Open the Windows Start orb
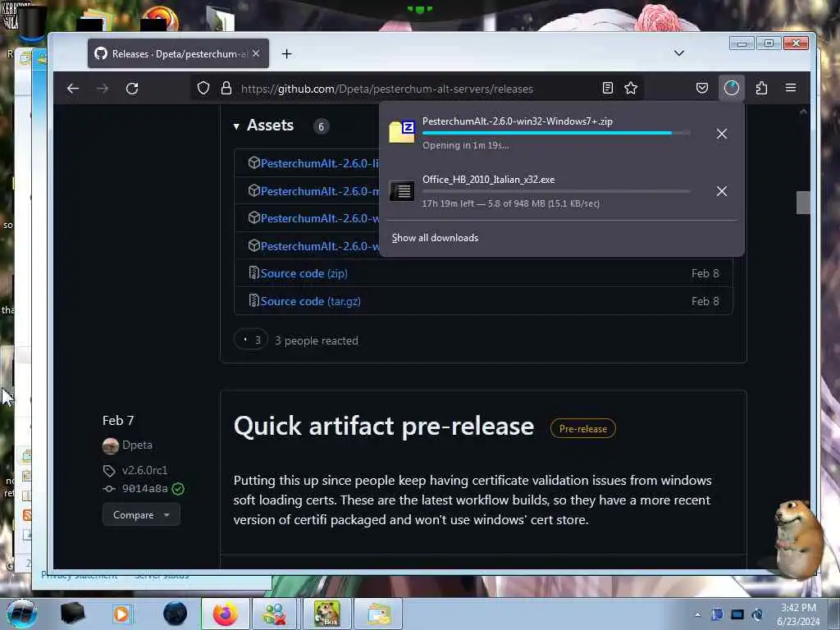Viewport: 840px width, 630px height. coord(21,614)
